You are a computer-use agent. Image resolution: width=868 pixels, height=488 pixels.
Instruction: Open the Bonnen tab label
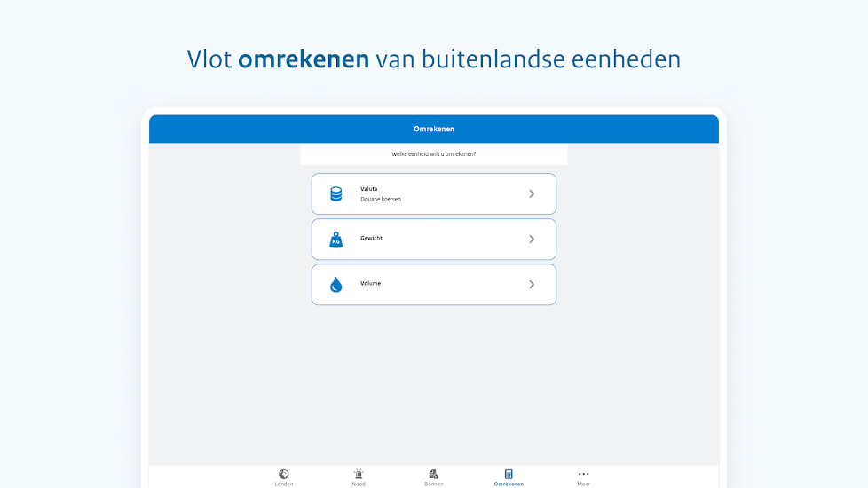[433, 484]
